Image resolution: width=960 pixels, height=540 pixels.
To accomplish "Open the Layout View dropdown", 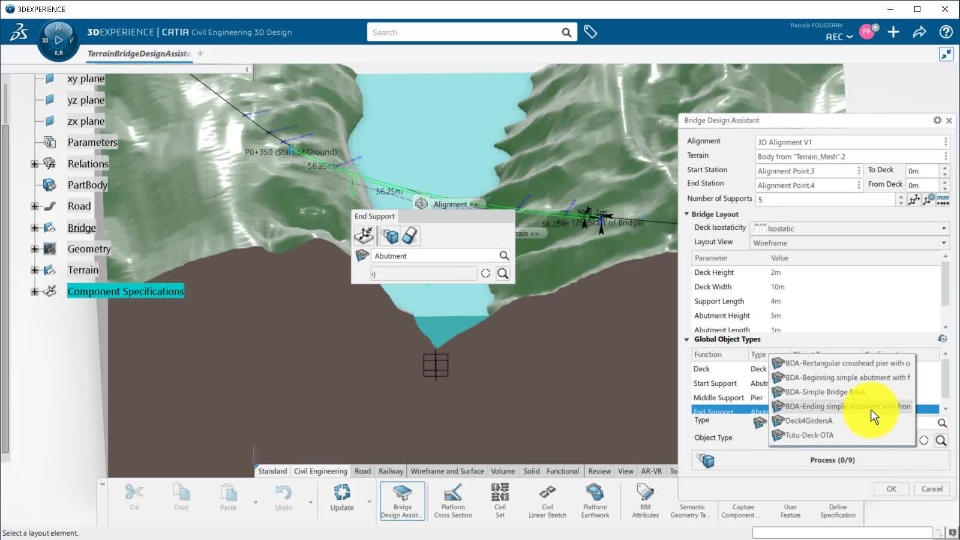I will click(x=849, y=243).
